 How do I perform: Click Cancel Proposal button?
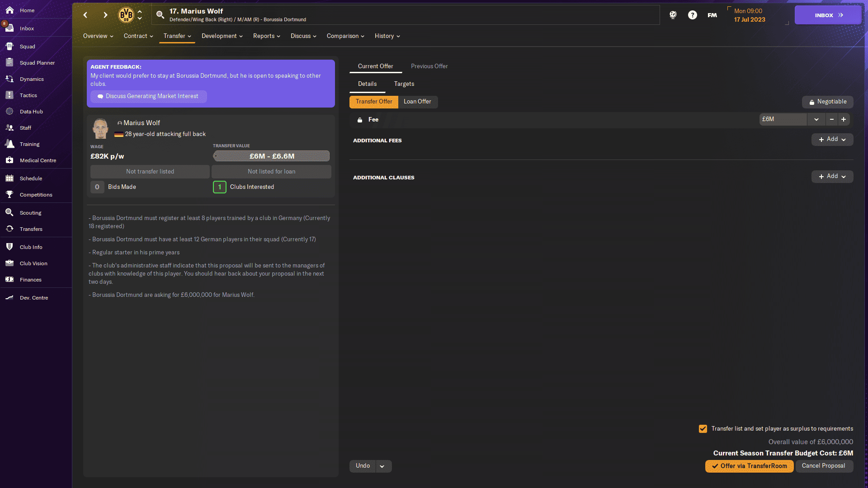point(824,466)
